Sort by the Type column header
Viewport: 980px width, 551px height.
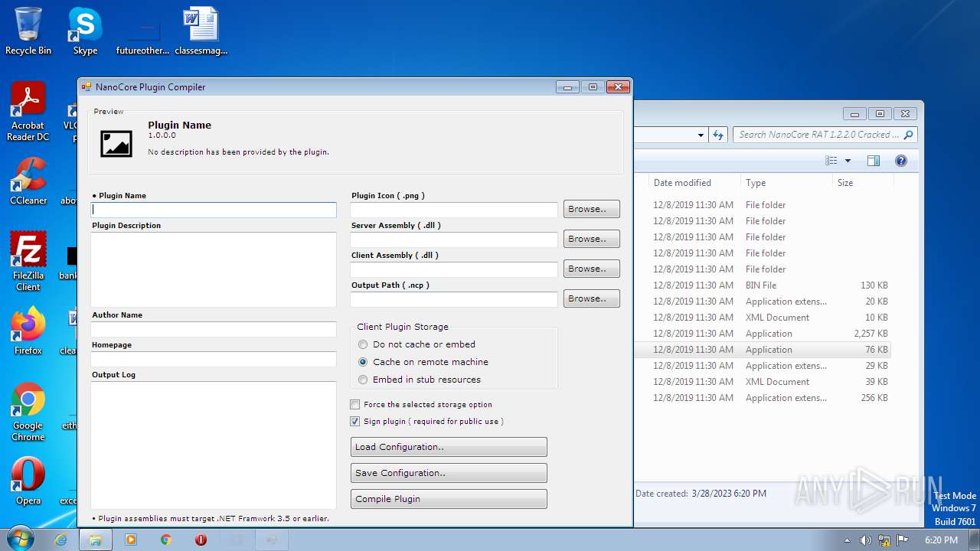[x=786, y=183]
